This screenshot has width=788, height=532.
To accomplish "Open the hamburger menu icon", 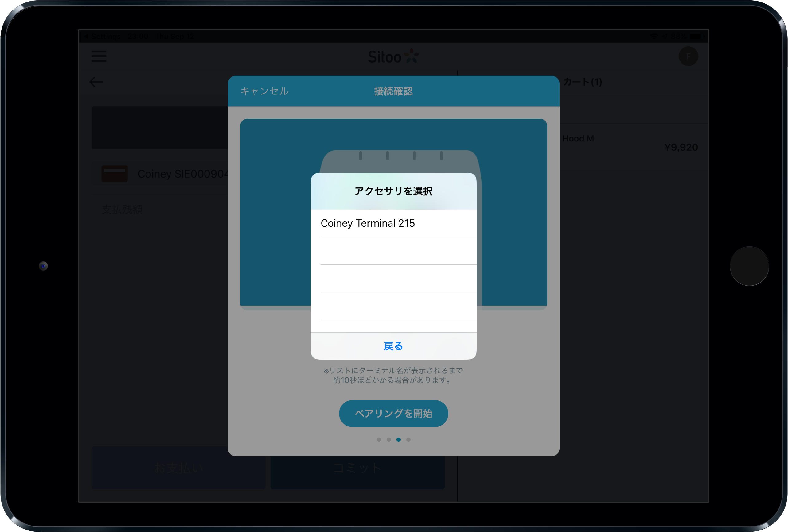I will (x=99, y=56).
